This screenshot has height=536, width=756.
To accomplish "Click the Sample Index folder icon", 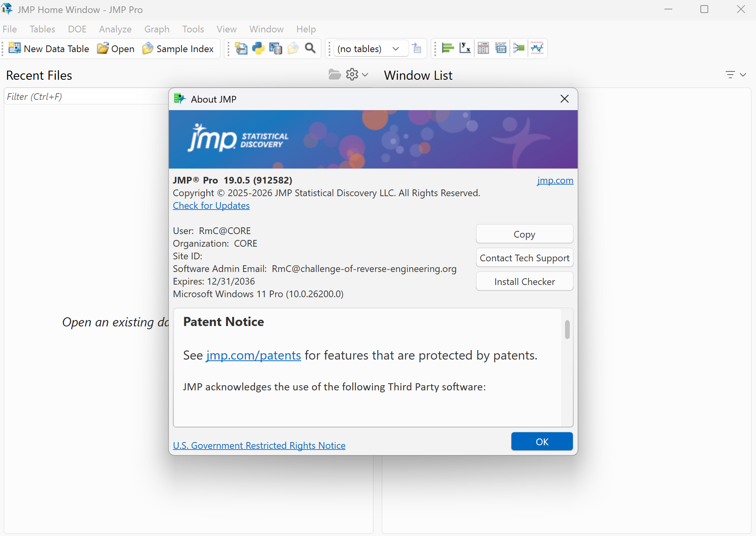I will pyautogui.click(x=148, y=48).
